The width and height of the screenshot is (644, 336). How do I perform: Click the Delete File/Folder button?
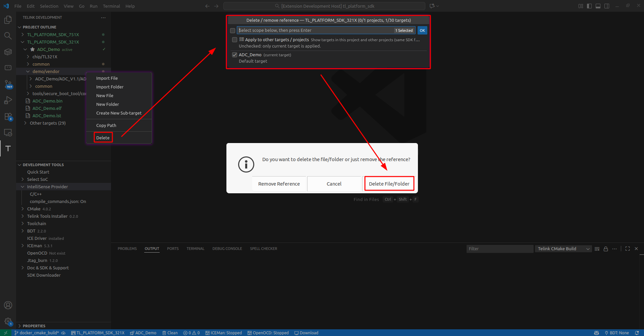pos(389,184)
